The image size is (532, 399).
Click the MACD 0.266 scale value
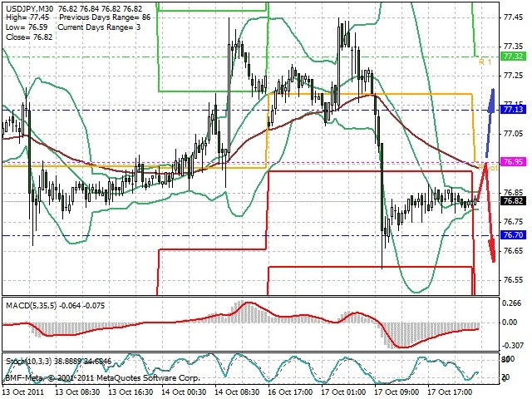click(511, 303)
